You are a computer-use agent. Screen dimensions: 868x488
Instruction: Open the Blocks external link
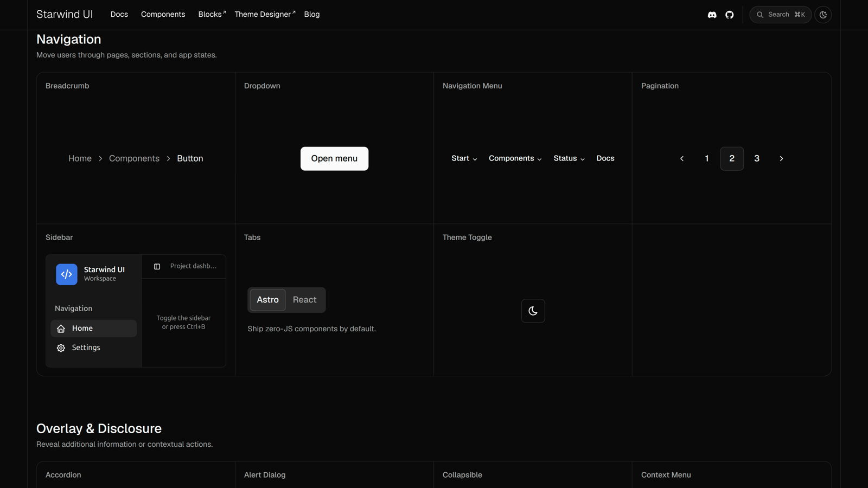pos(212,14)
